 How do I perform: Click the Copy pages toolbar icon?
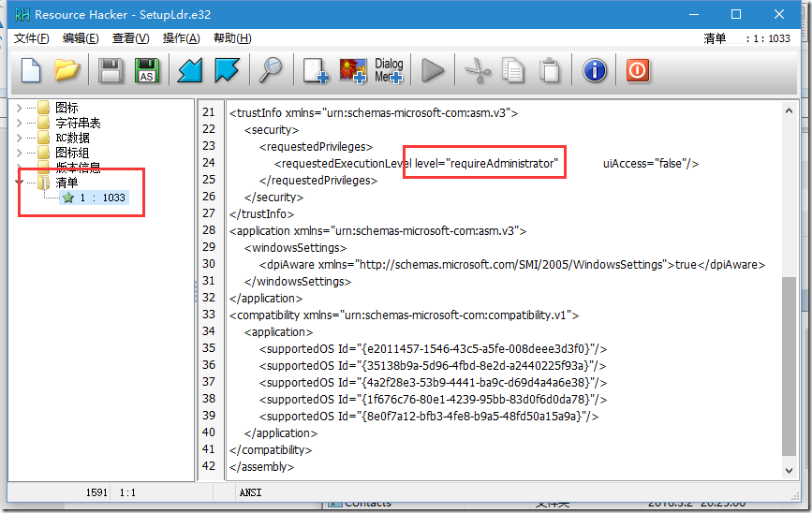coord(513,70)
